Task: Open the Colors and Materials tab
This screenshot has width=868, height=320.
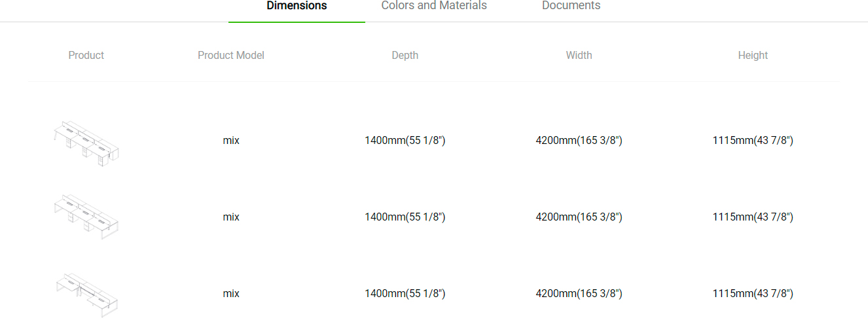Action: (434, 6)
